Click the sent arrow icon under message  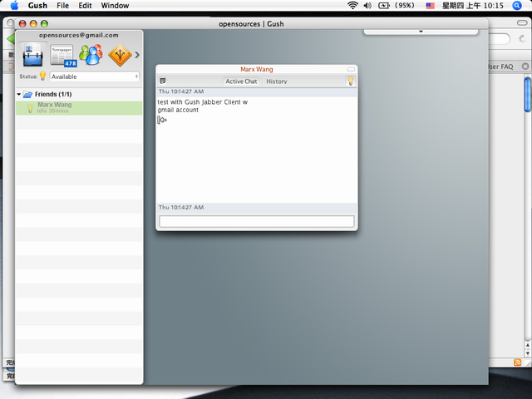pyautogui.click(x=162, y=120)
